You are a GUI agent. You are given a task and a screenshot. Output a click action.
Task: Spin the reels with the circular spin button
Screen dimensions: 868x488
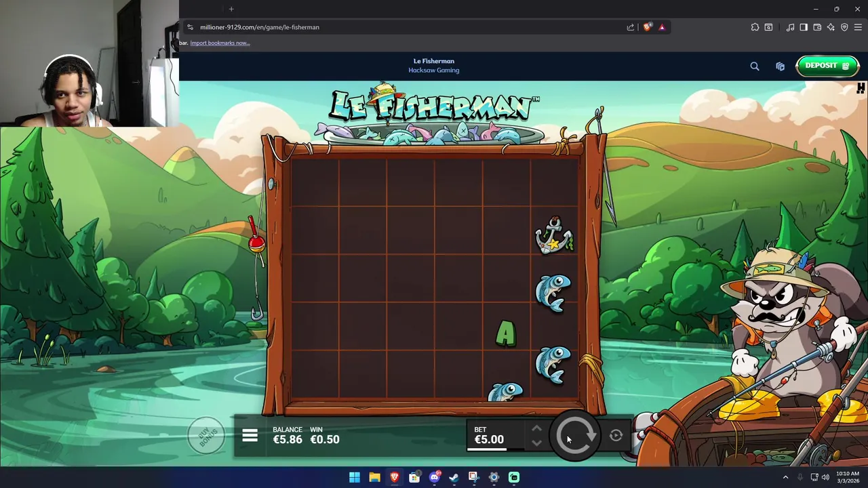(575, 436)
